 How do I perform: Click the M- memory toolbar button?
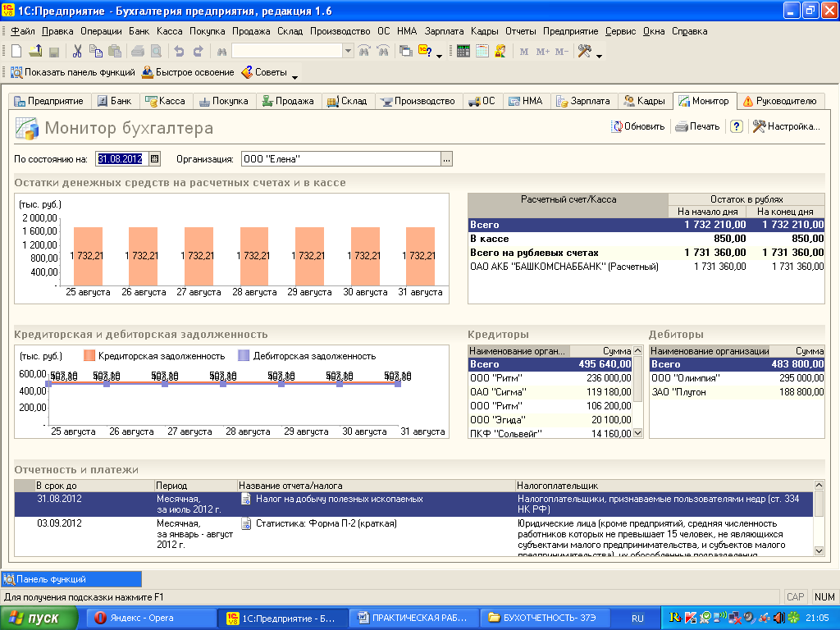(x=561, y=52)
